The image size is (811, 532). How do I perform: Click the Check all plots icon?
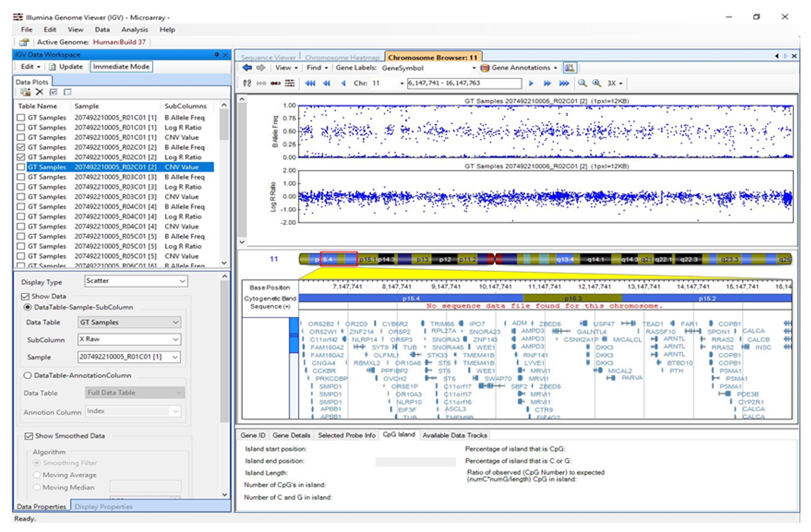(53, 92)
